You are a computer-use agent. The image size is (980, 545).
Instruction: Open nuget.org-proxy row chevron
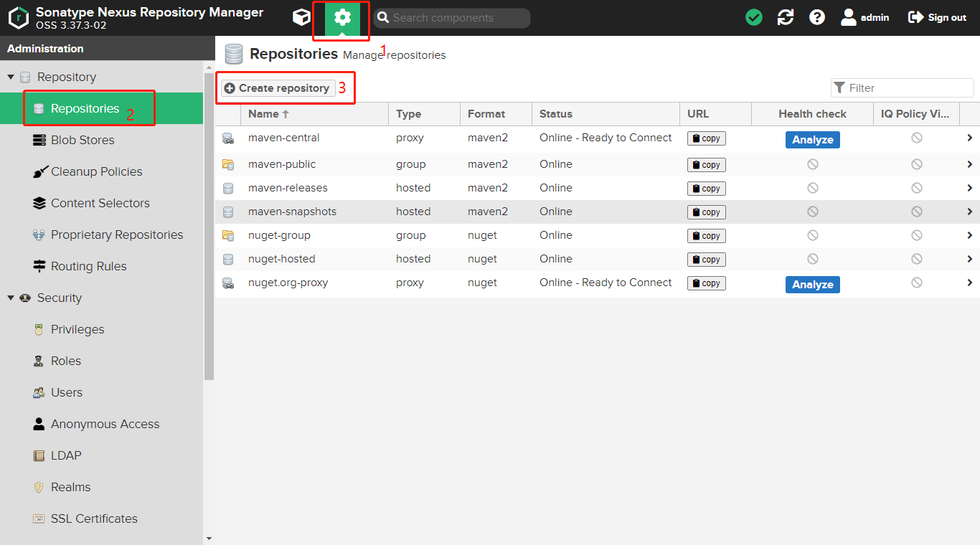click(x=969, y=283)
